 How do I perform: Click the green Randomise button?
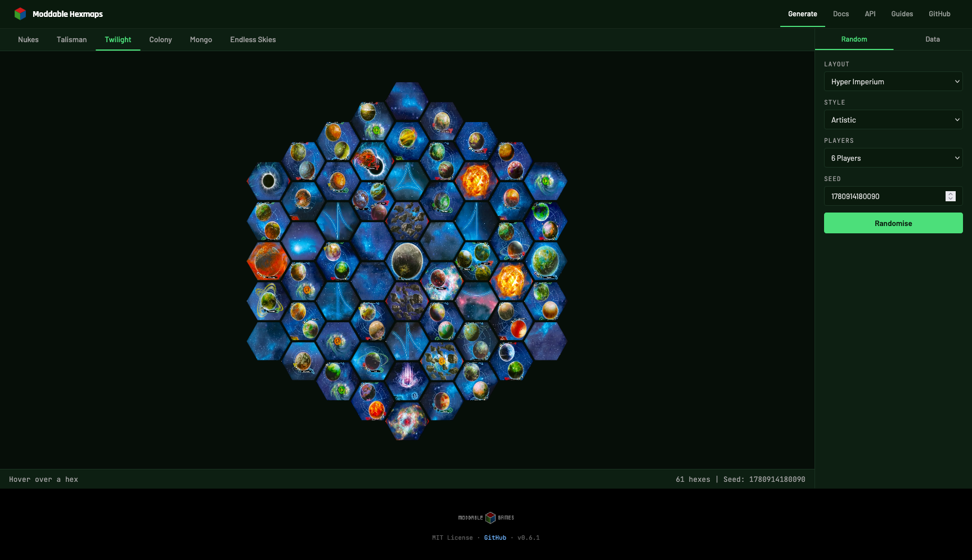point(893,223)
